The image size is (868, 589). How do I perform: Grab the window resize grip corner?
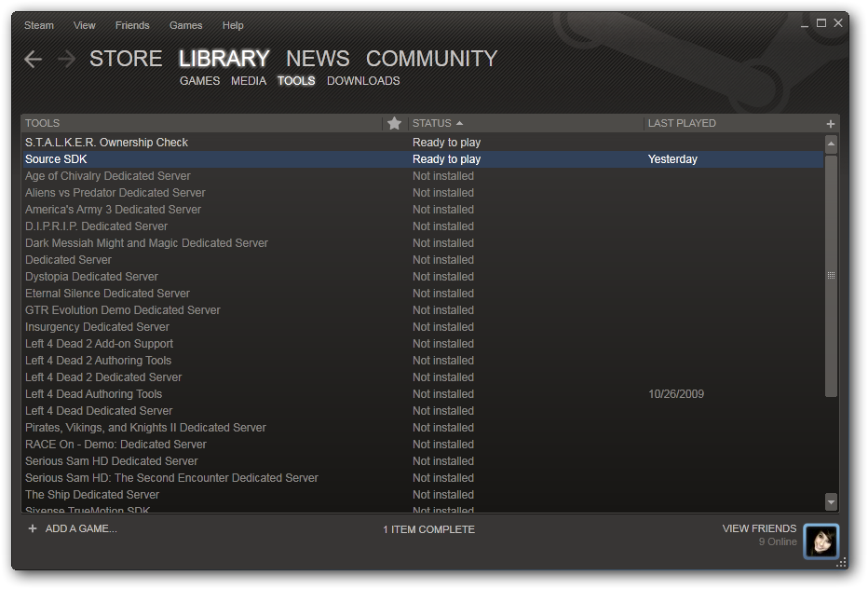click(841, 562)
